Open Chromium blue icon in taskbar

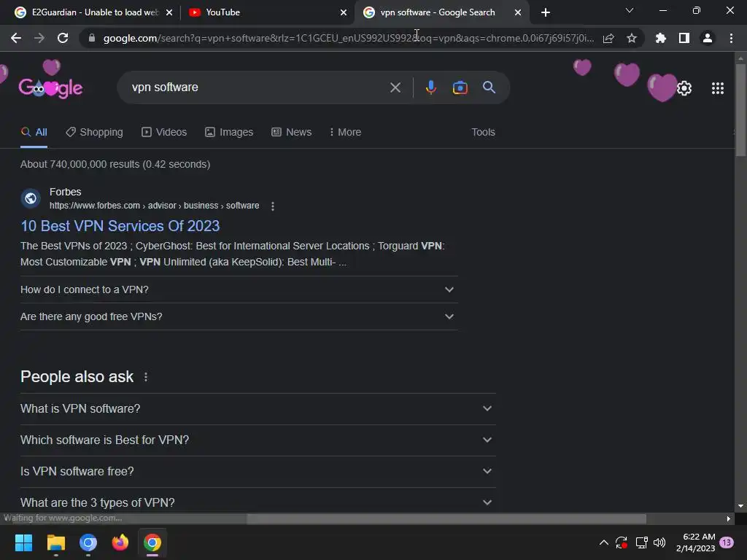point(88,542)
